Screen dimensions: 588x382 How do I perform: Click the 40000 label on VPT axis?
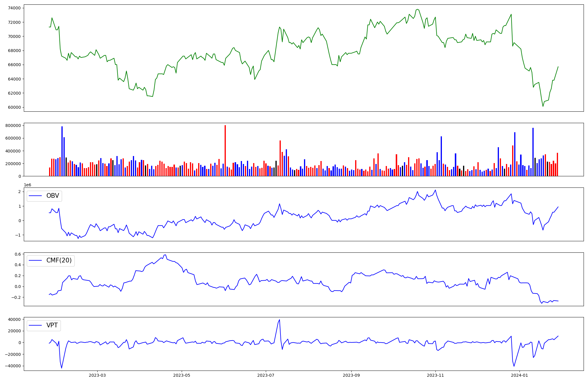tap(14, 319)
